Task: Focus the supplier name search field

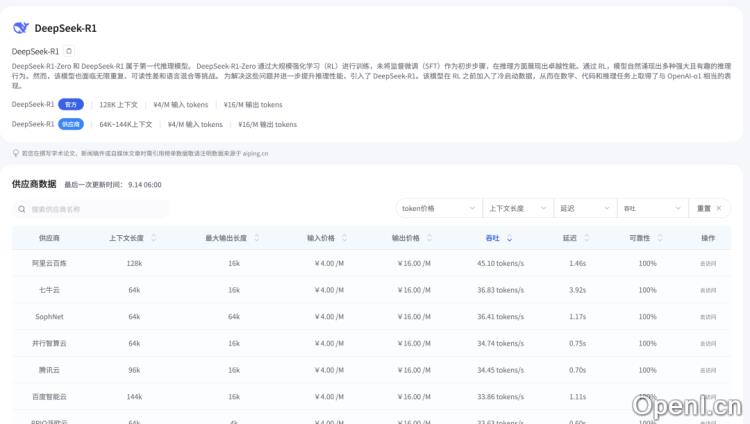Action: point(91,209)
